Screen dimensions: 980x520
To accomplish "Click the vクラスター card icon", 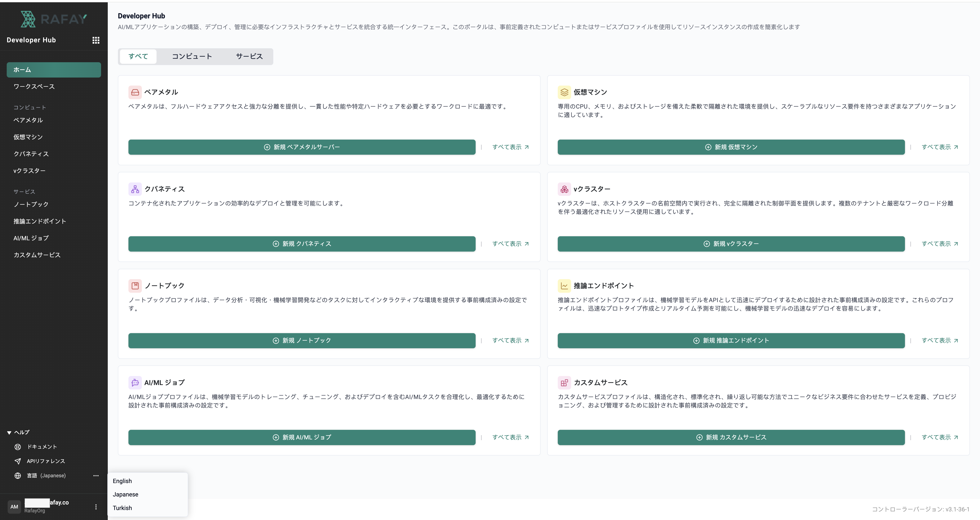I will click(564, 189).
